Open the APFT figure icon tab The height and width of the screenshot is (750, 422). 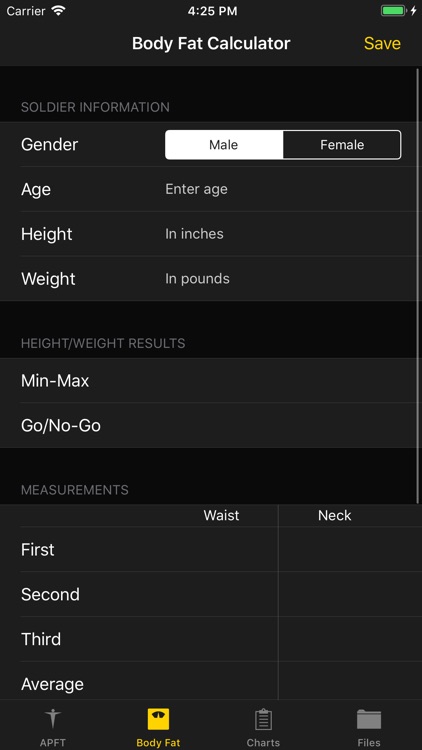click(53, 719)
